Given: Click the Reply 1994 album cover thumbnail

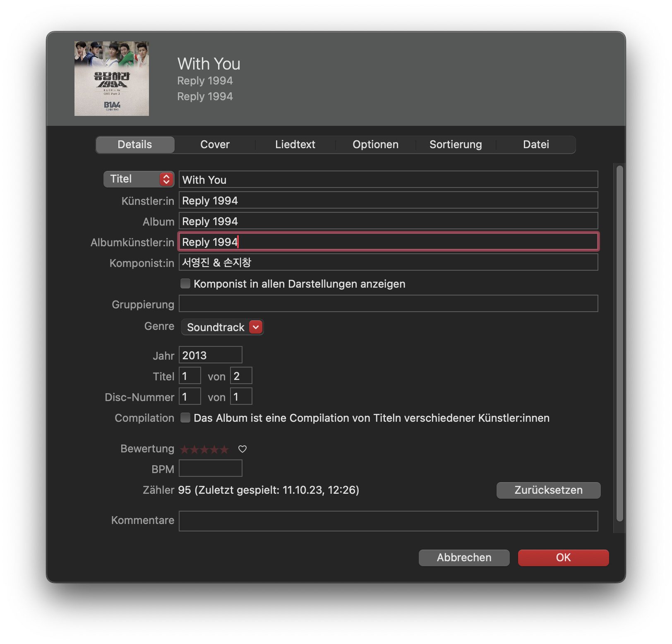Looking at the screenshot, I should (x=111, y=79).
